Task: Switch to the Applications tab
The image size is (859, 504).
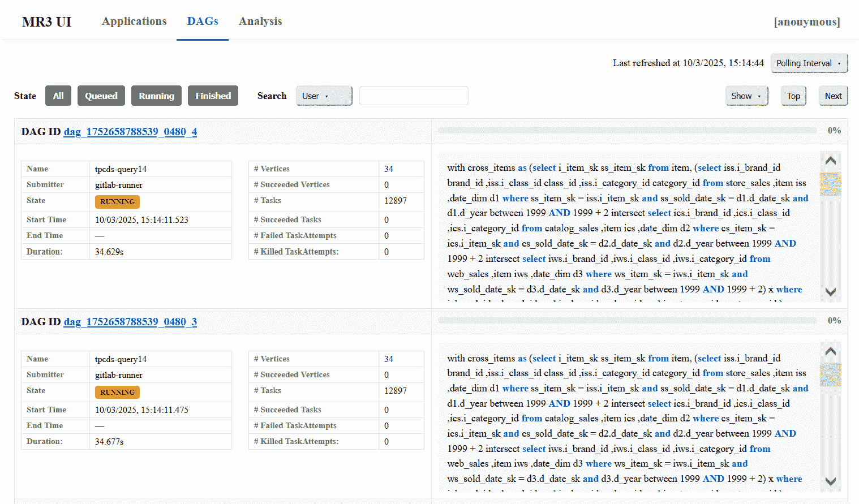Action: coord(134,21)
